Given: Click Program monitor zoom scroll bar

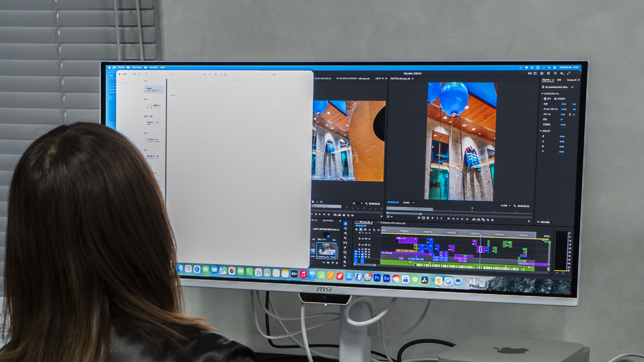Looking at the screenshot, I should [x=404, y=214].
